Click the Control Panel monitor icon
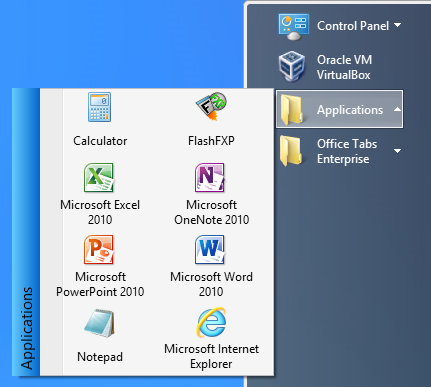Screen dimensions: 431x387 pos(293,27)
